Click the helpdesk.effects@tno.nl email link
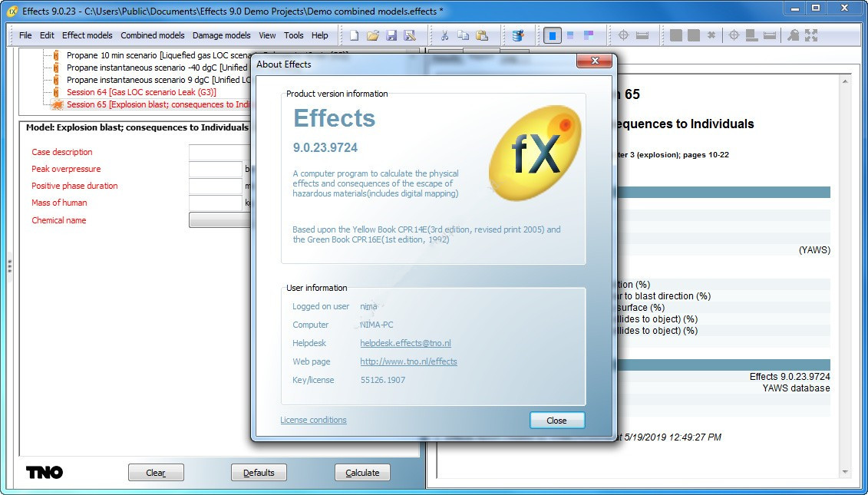 405,343
